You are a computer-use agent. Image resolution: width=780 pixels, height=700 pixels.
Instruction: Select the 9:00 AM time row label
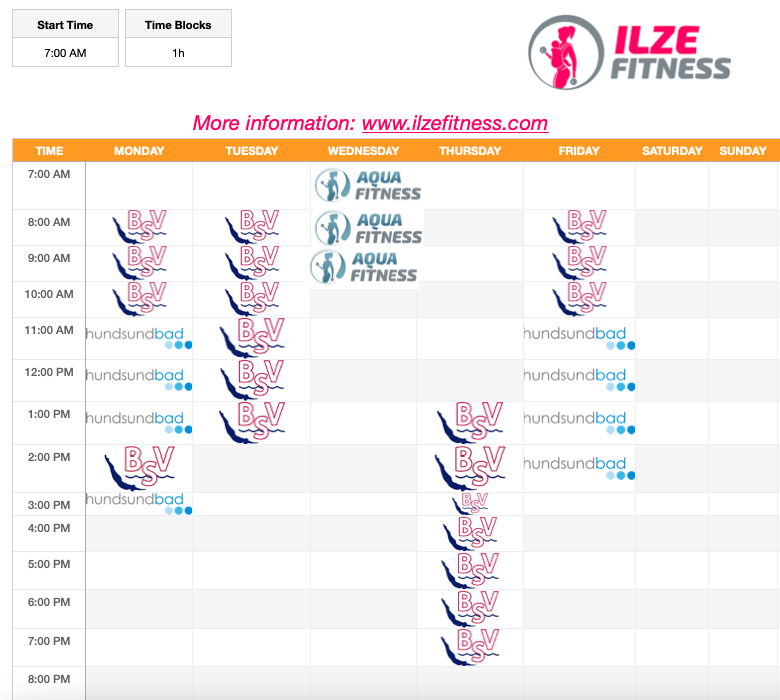tap(49, 258)
